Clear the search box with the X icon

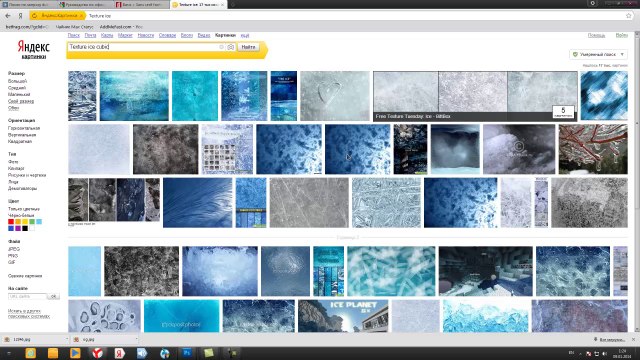(x=222, y=47)
